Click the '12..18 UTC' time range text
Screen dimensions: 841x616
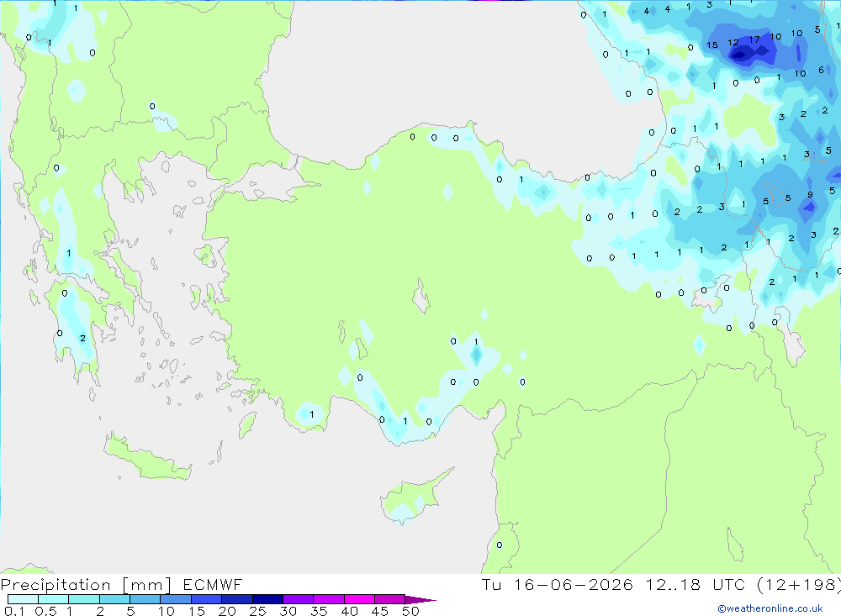click(x=696, y=584)
